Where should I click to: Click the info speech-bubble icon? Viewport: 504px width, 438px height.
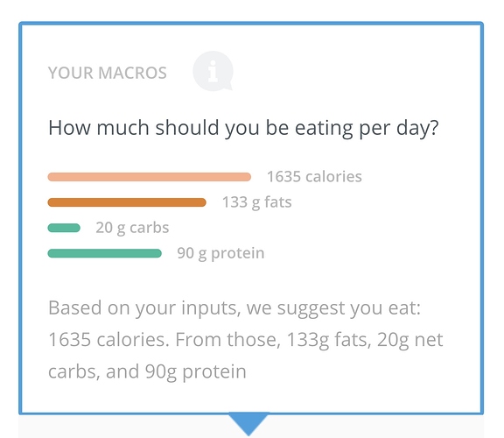coord(213,71)
